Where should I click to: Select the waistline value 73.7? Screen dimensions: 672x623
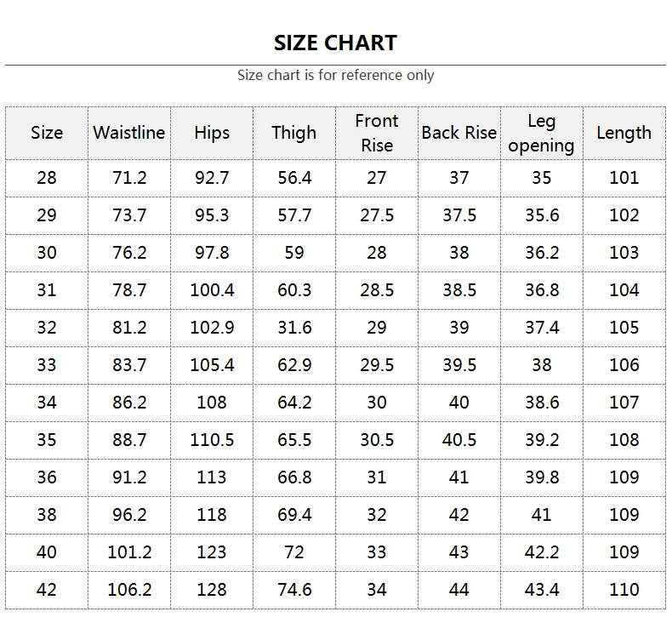(129, 215)
